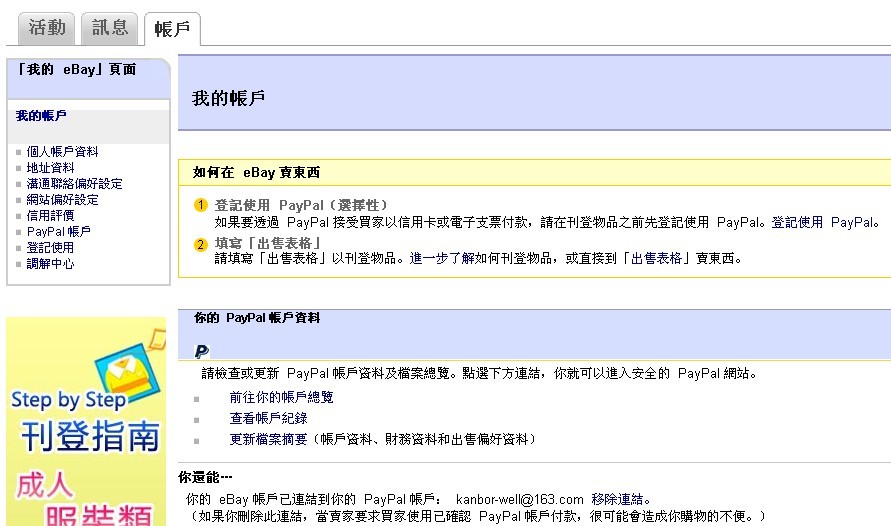
Task: Open 進一步了解如何刊登物品 link
Action: point(484,258)
